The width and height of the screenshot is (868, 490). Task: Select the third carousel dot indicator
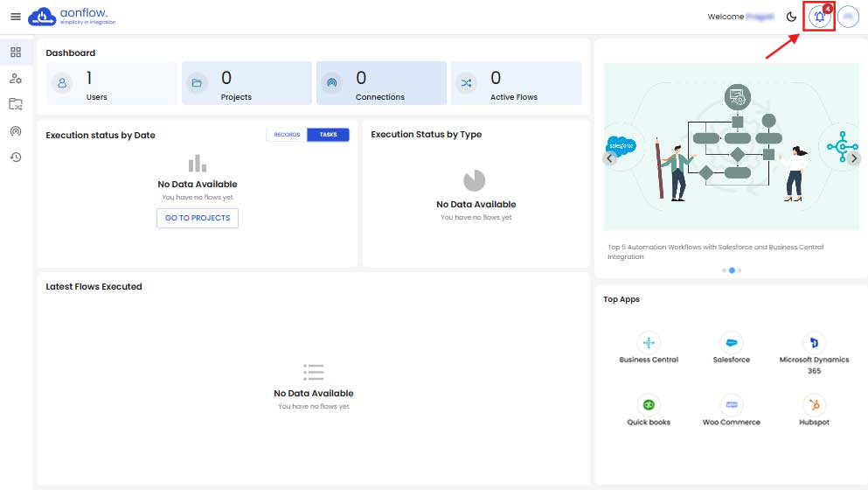point(740,270)
